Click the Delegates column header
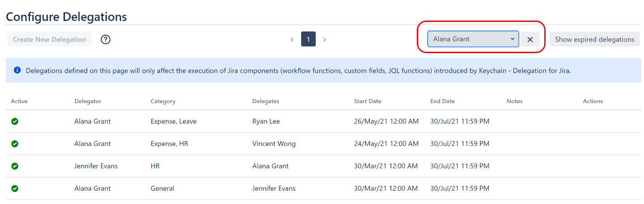 coord(266,101)
